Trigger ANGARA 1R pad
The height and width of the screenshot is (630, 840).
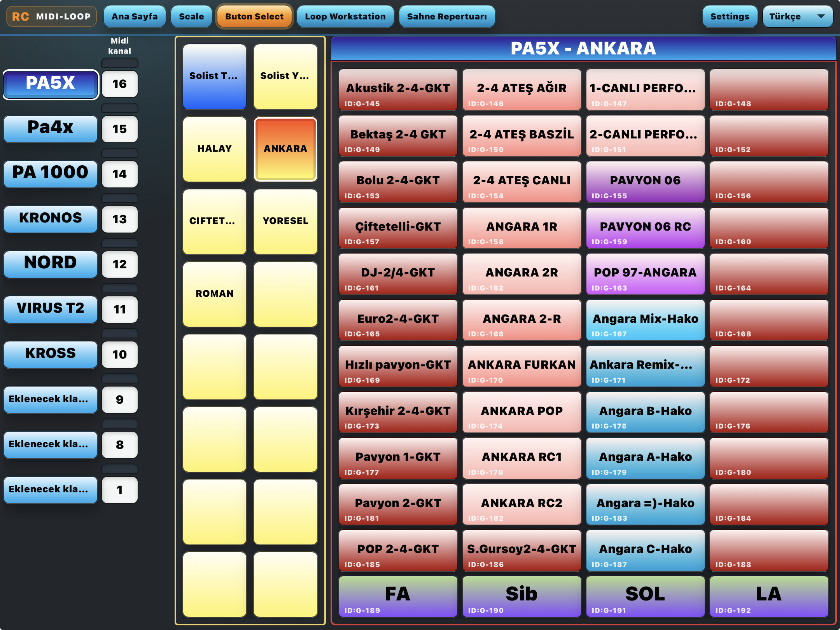(521, 228)
